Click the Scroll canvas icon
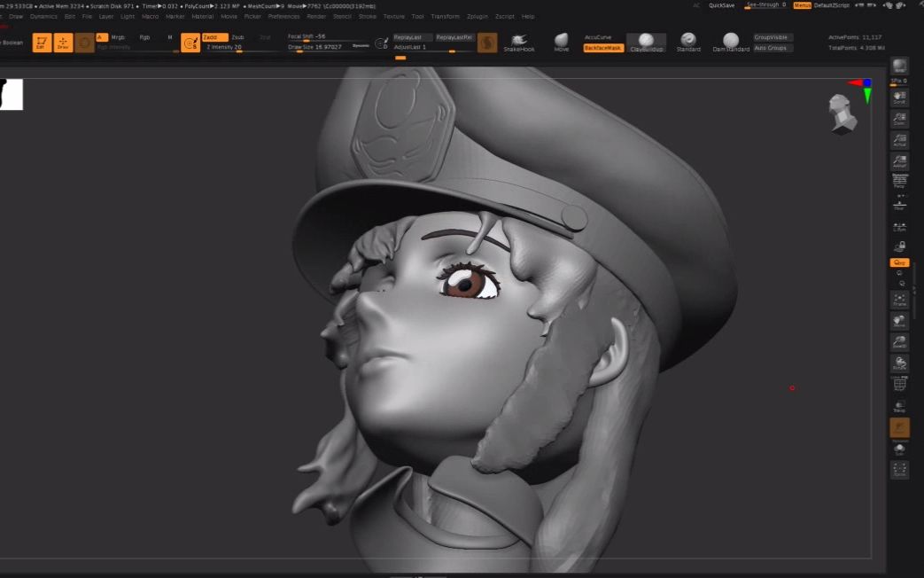Viewport: 924px width, 578px height. pos(899,98)
